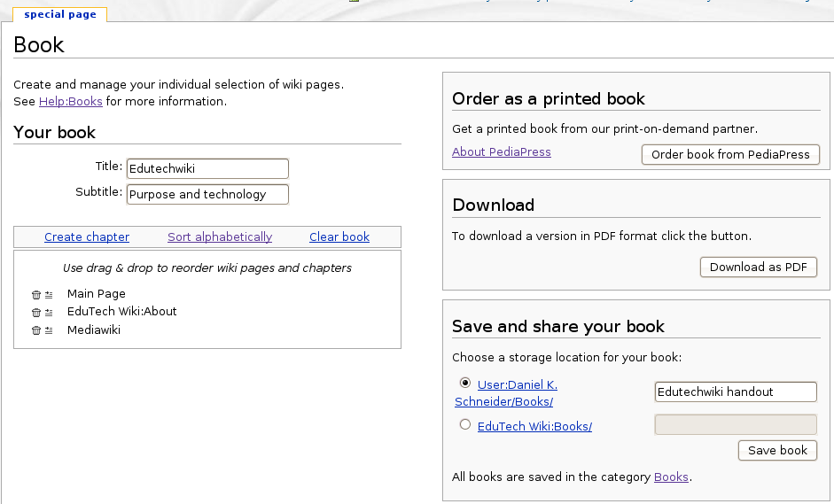
Task: Open the Help:Books link
Action: 71,101
